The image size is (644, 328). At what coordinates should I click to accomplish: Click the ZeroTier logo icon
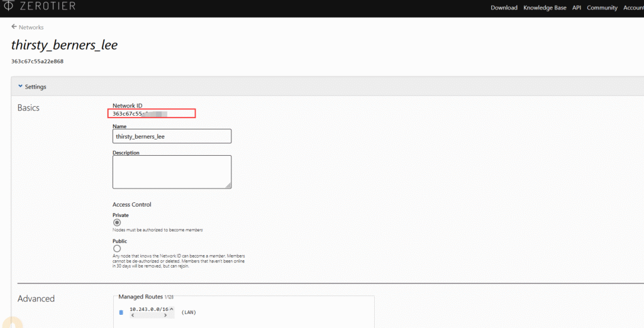[x=7, y=7]
